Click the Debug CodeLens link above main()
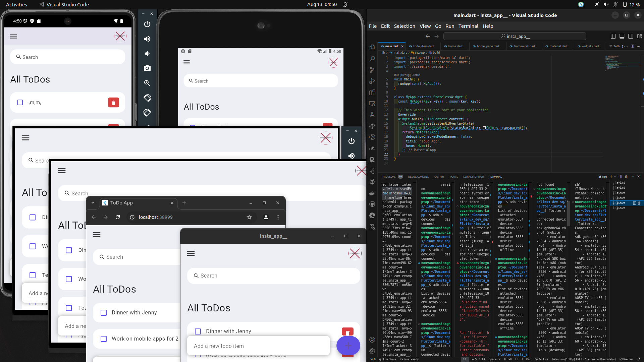Image resolution: width=644 pixels, height=362 pixels. coord(405,75)
